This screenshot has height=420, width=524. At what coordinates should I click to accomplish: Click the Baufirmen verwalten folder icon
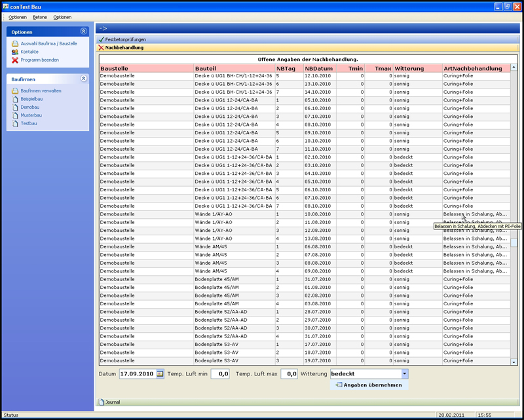15,91
